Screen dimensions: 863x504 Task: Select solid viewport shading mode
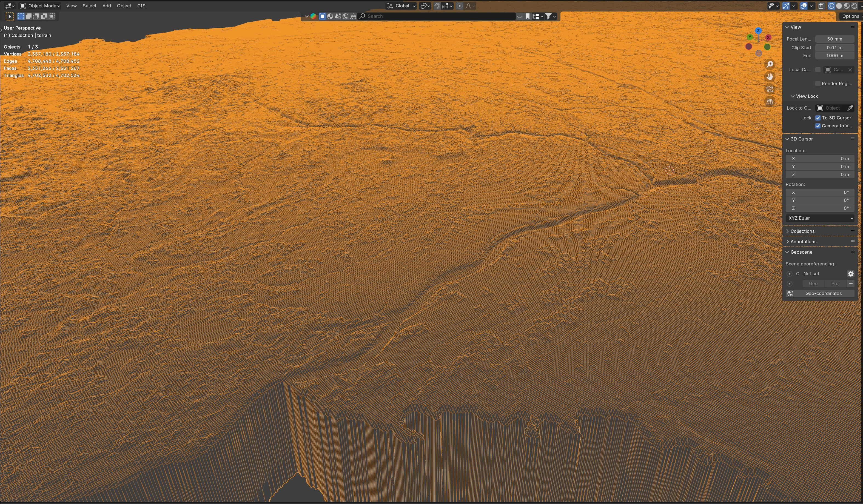point(839,6)
